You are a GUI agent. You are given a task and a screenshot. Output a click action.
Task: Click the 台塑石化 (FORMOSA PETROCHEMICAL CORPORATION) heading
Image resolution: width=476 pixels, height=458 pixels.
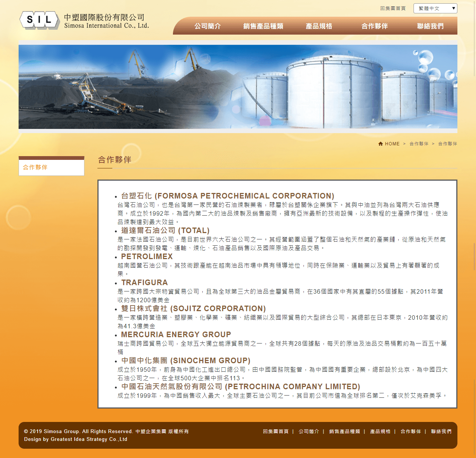tap(228, 196)
